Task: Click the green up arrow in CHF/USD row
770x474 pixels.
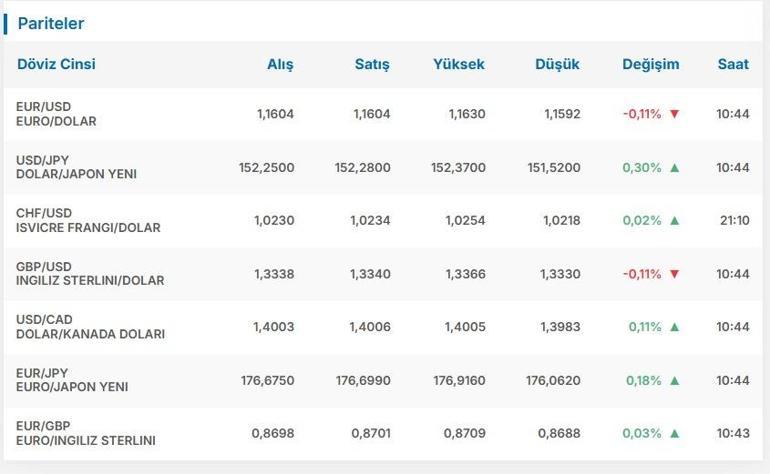Action: click(674, 220)
